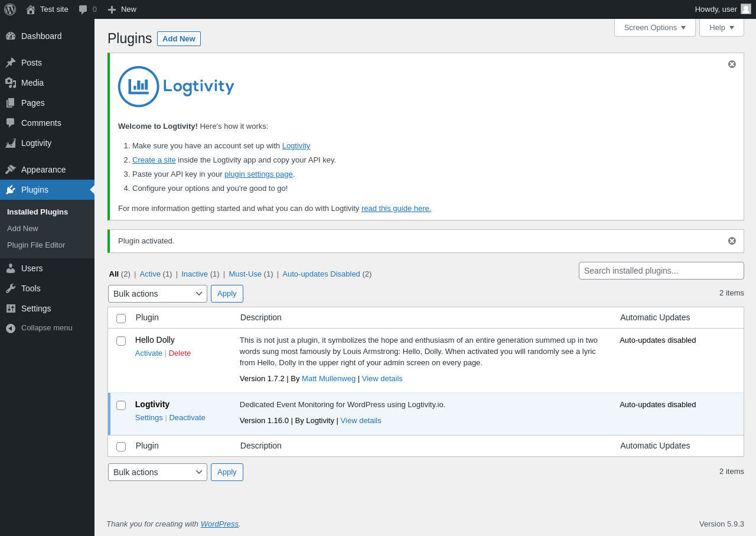756x536 pixels.
Task: Open the top Bulk actions dropdown
Action: [158, 294]
